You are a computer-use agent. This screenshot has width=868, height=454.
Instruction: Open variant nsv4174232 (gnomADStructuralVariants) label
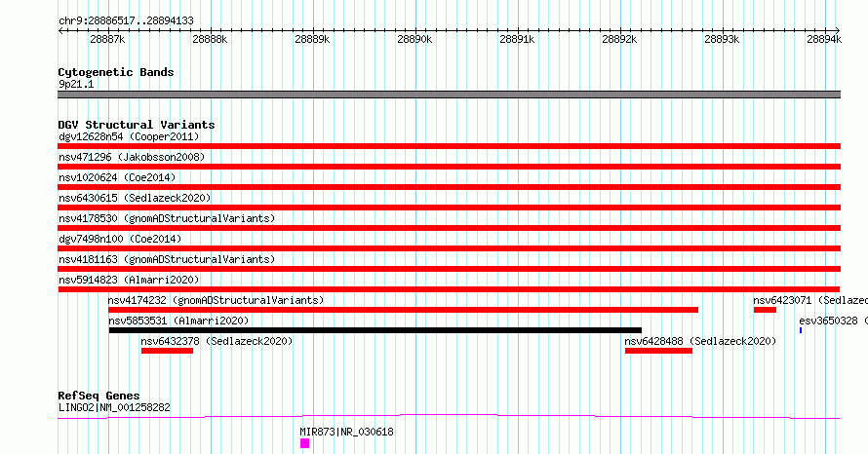click(x=216, y=300)
